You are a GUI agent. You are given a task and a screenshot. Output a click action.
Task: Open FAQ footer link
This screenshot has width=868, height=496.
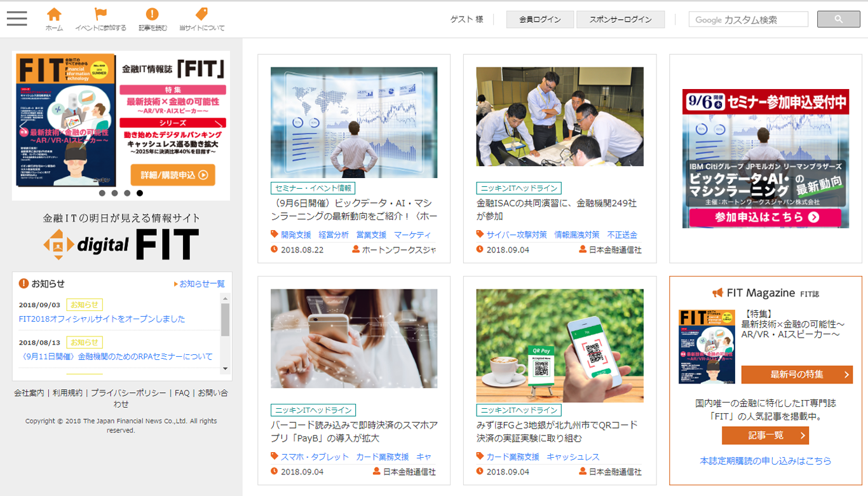[x=182, y=393]
